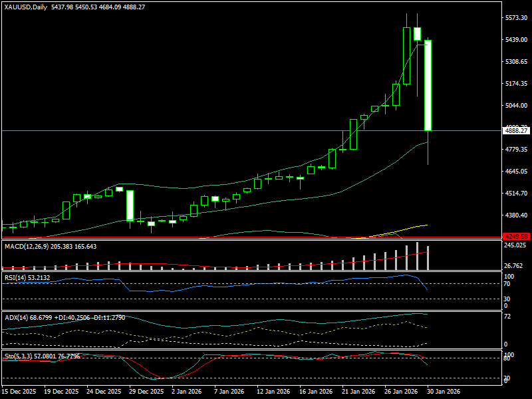Click the large last candle of 30 Jan
The image size is (532, 399).
click(x=428, y=85)
